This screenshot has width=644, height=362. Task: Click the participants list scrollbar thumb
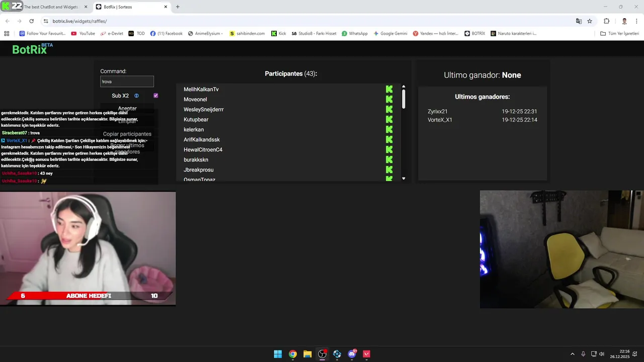(x=404, y=99)
